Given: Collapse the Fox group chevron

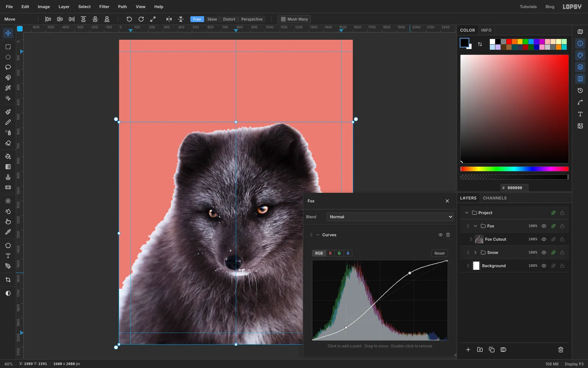Looking at the screenshot, I should tap(476, 226).
